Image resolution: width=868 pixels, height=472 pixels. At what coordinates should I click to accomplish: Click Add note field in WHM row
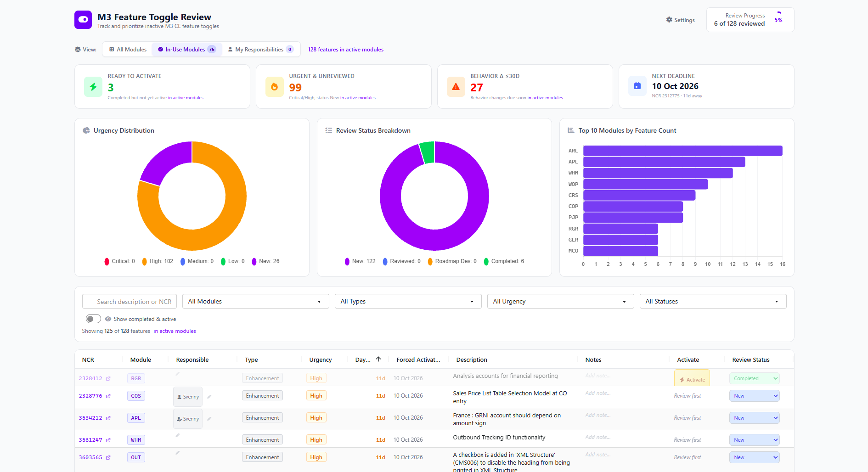tap(598, 437)
